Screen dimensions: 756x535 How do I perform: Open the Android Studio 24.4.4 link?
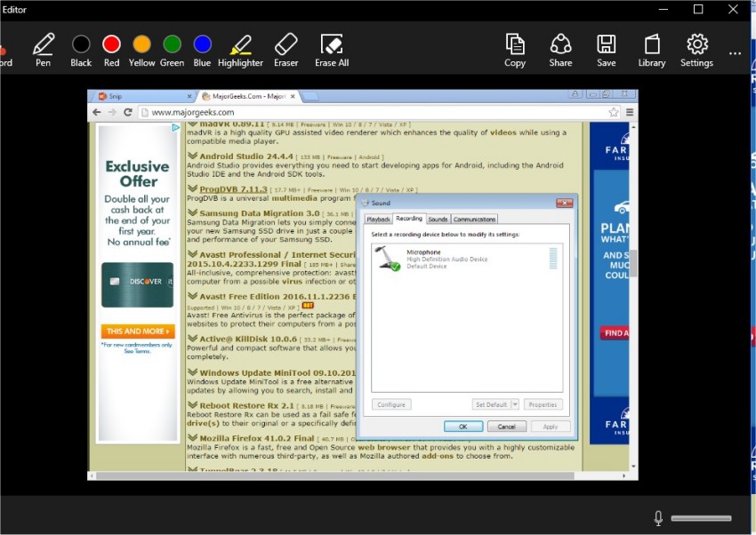246,156
